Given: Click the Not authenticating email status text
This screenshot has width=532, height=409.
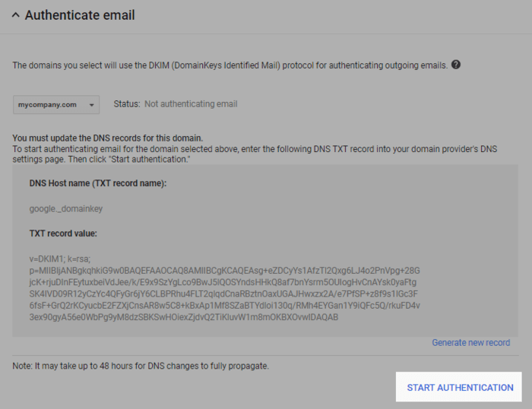Looking at the screenshot, I should tap(191, 104).
